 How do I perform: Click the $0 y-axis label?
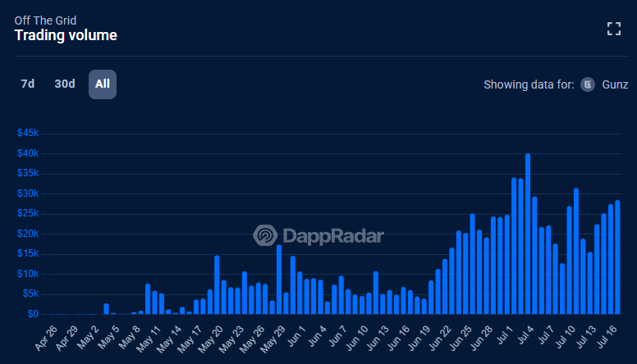(x=34, y=314)
